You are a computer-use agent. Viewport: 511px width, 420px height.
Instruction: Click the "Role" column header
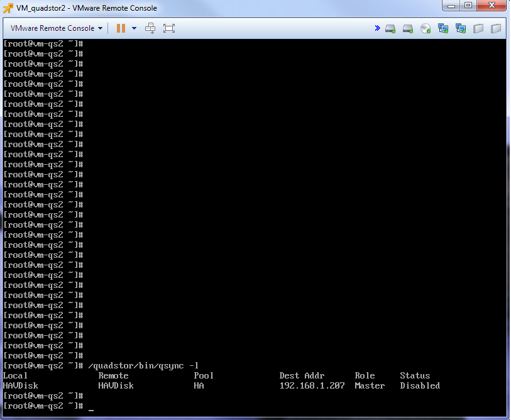pyautogui.click(x=365, y=375)
